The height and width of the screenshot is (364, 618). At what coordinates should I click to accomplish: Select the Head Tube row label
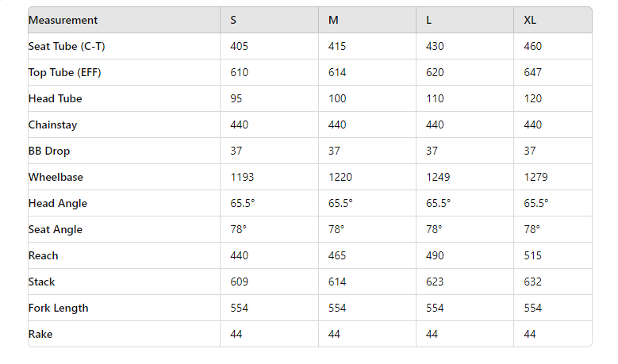click(56, 99)
